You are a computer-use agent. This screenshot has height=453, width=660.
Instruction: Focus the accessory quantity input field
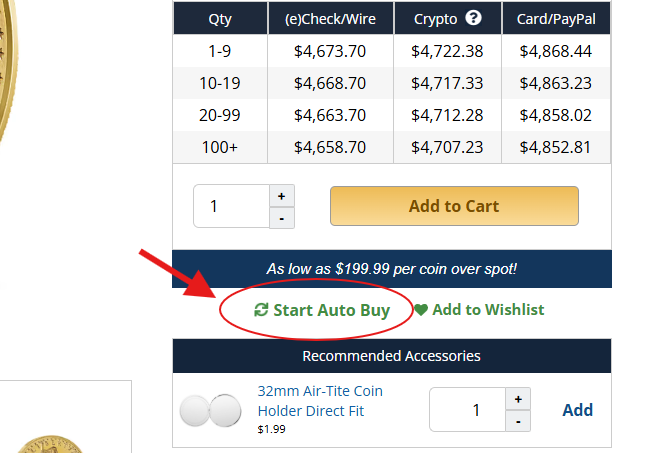467,410
